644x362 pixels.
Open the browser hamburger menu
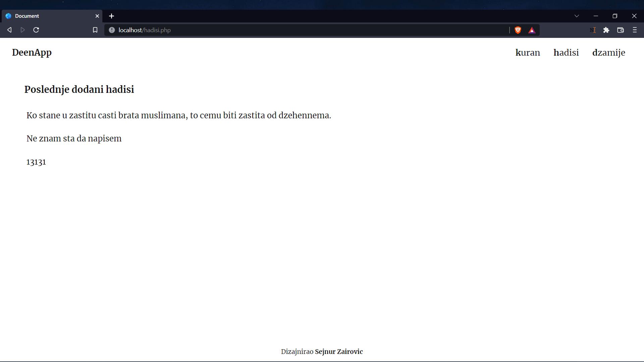pos(635,30)
